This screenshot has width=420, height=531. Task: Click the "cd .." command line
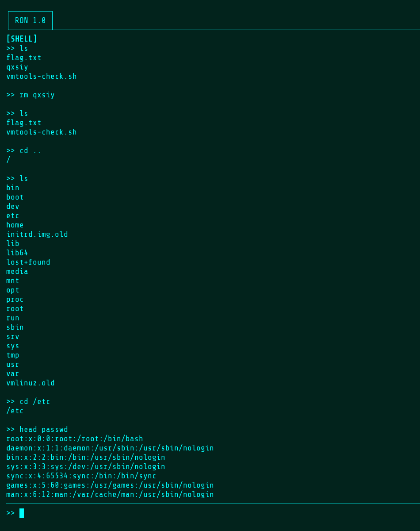(24, 151)
